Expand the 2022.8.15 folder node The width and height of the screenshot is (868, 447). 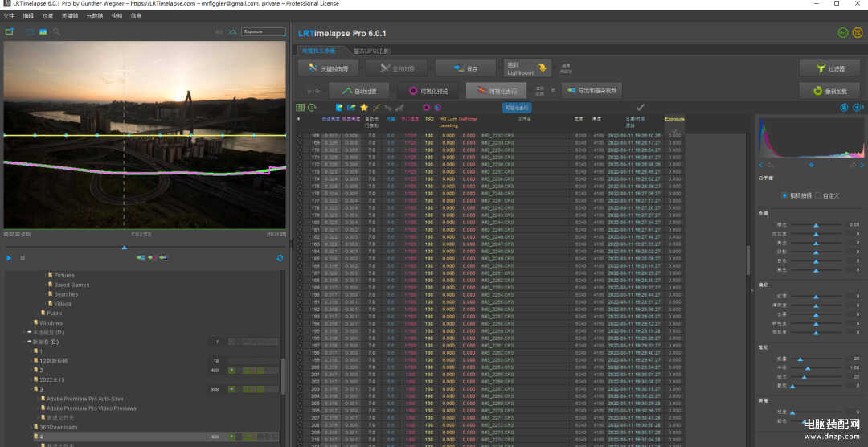point(30,379)
